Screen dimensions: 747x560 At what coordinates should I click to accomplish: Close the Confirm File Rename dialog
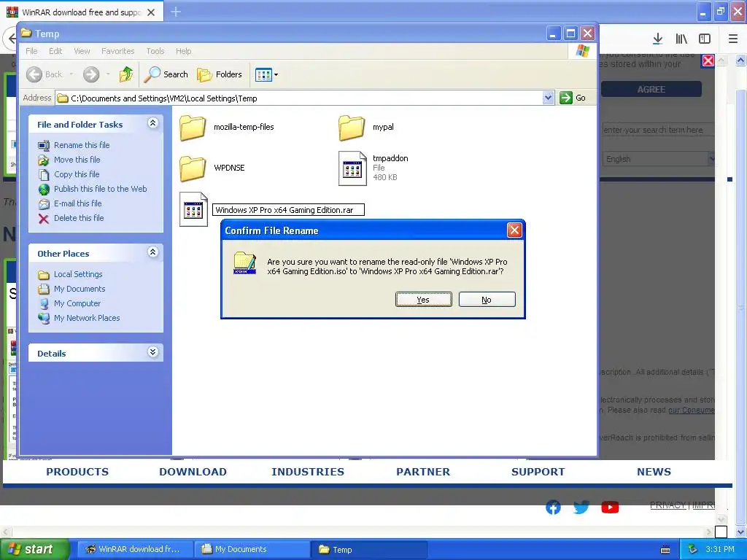pyautogui.click(x=514, y=230)
